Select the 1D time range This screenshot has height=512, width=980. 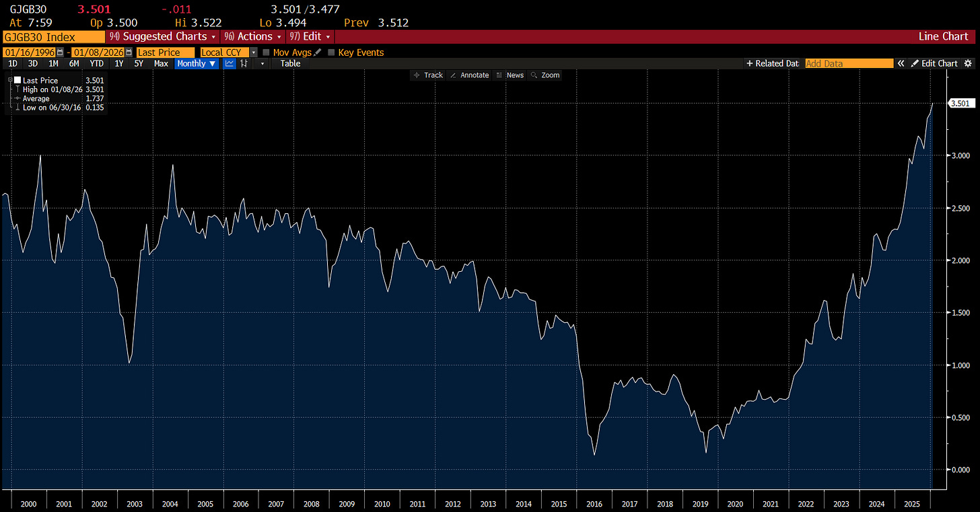click(x=13, y=63)
